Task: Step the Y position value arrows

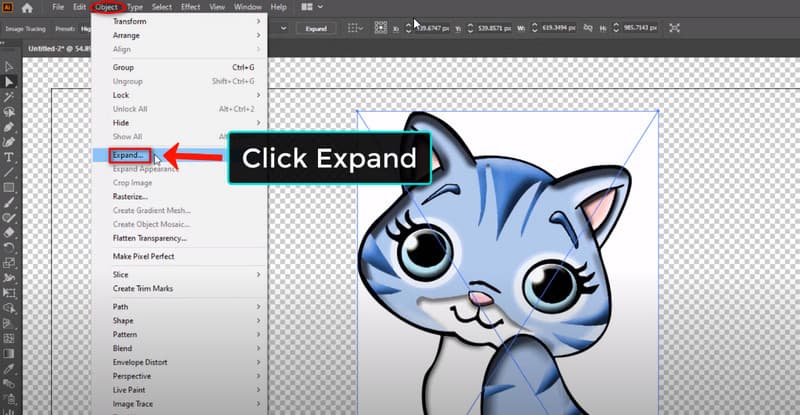Action: pos(470,29)
